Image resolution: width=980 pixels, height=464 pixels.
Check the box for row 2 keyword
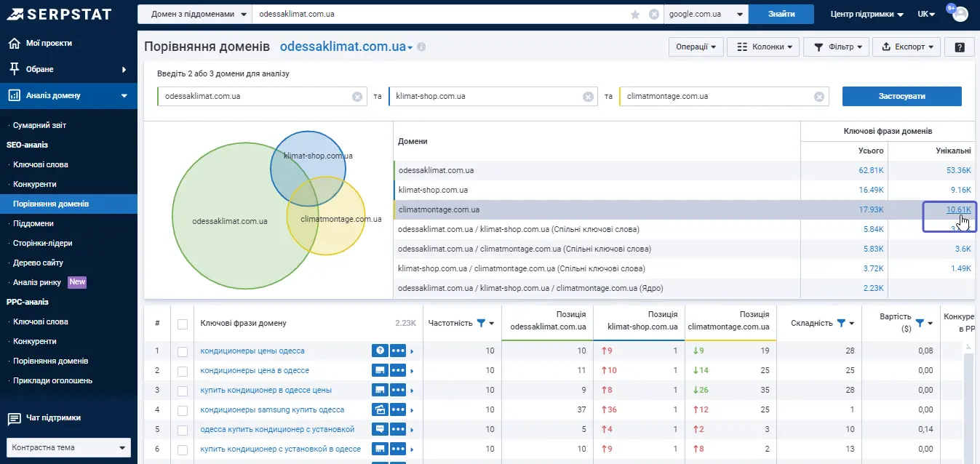pos(183,371)
